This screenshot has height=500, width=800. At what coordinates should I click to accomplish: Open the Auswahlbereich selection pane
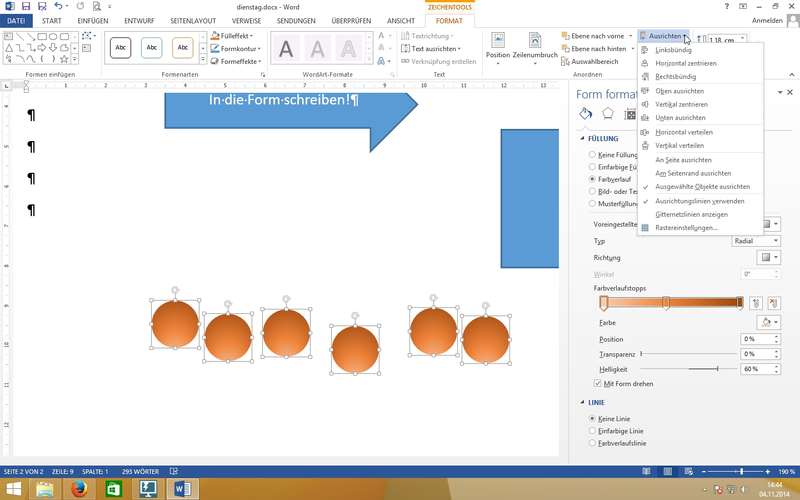[x=594, y=61]
